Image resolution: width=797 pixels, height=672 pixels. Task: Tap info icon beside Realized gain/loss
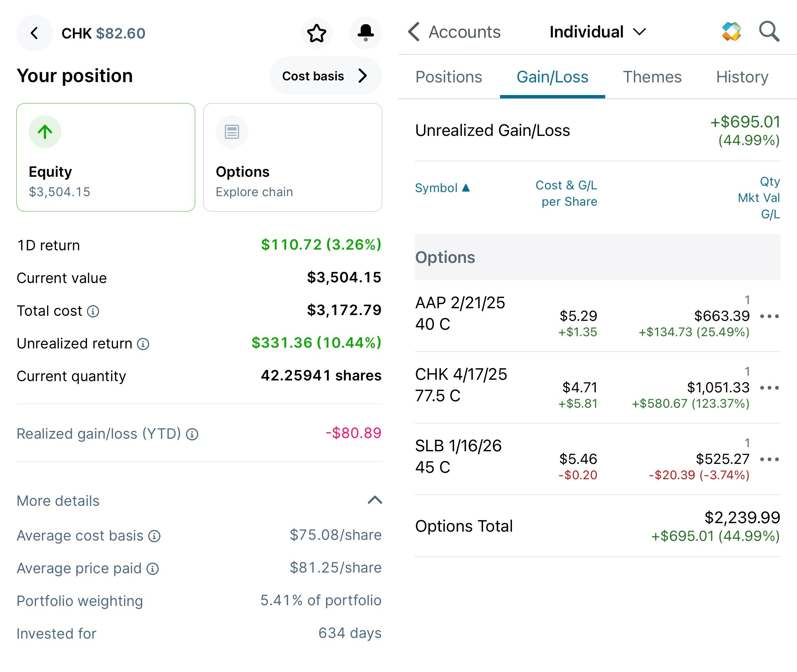[192, 434]
